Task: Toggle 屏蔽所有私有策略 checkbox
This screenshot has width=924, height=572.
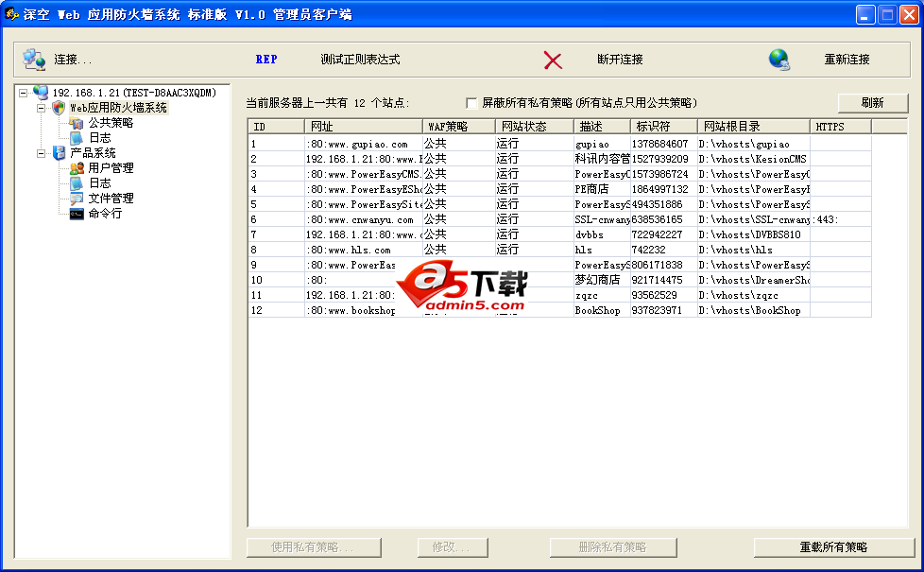Action: [x=471, y=103]
